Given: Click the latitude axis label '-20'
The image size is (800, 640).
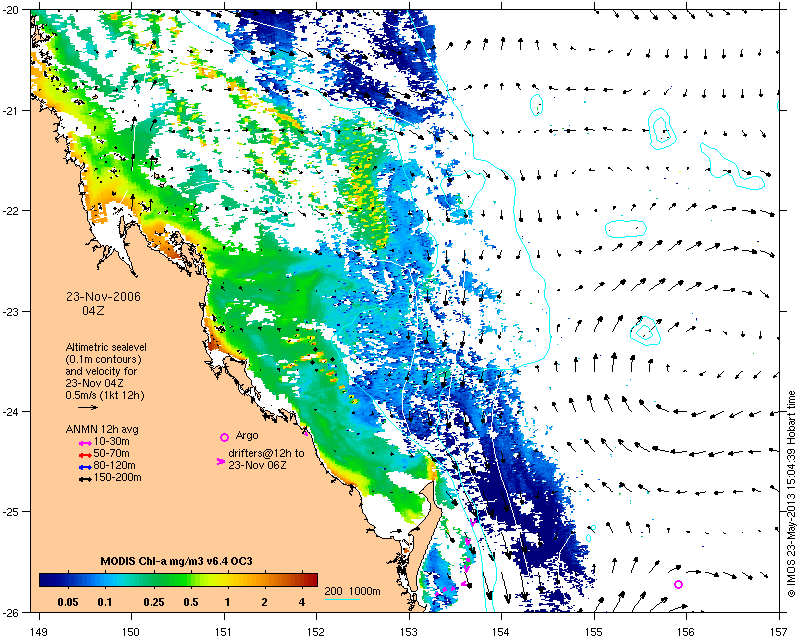Looking at the screenshot, I should 11,10.
